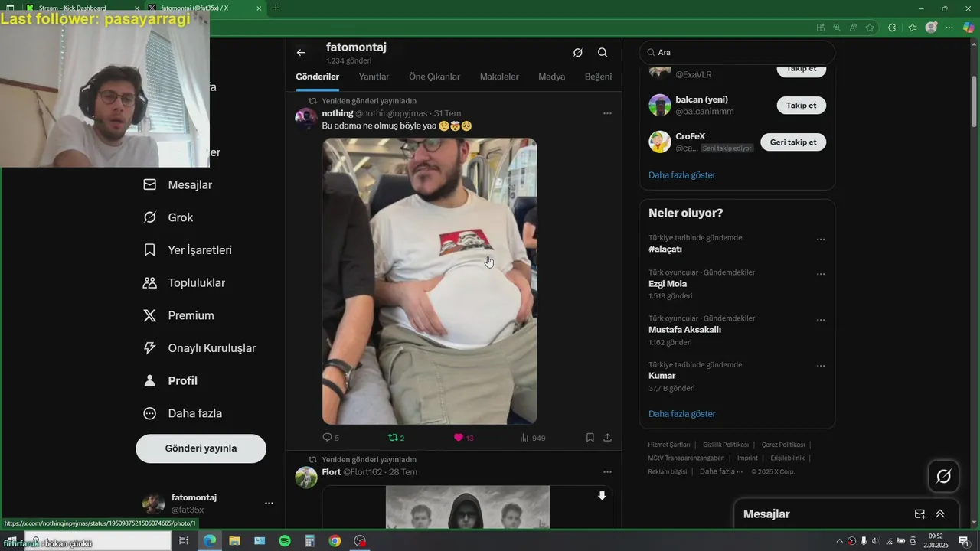Open Google Chrome from the taskbar

335,541
